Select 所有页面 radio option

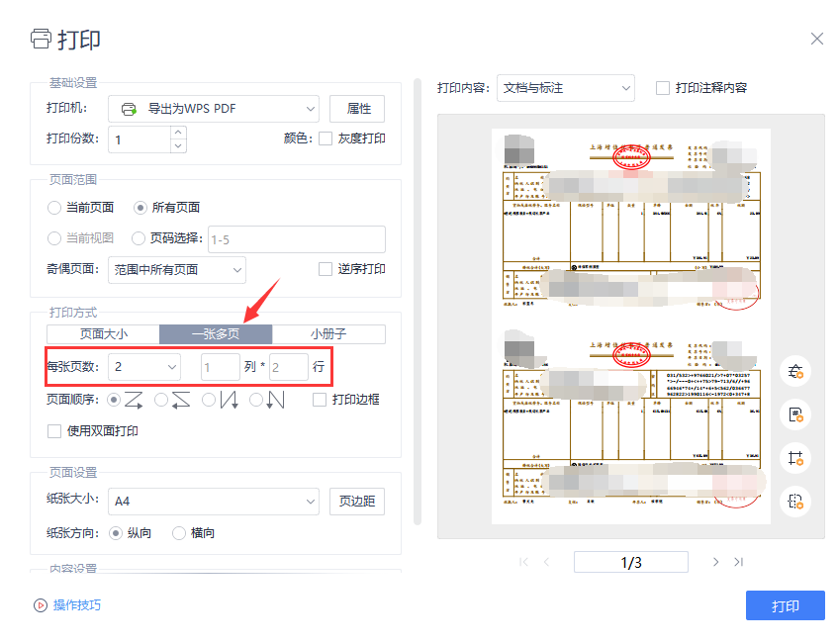[140, 208]
